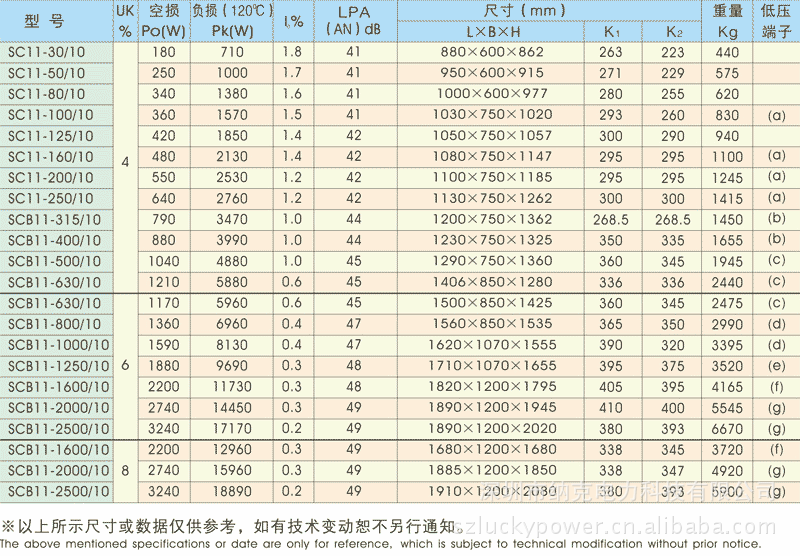Click the Pk value 18890

[231, 491]
